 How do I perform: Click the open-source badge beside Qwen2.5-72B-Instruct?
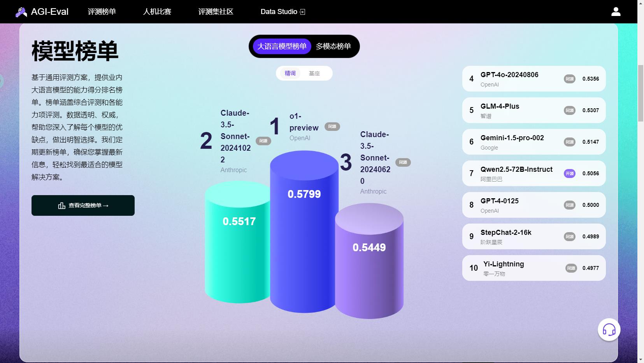pyautogui.click(x=570, y=173)
